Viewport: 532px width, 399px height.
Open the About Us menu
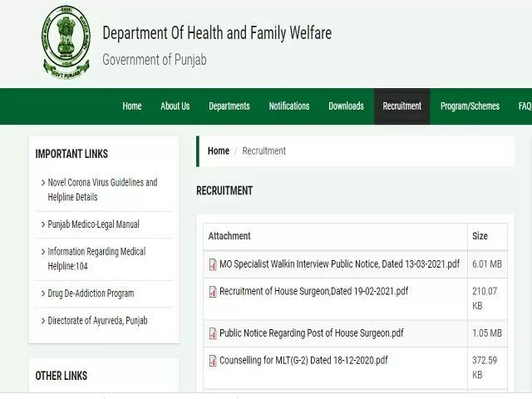175,106
